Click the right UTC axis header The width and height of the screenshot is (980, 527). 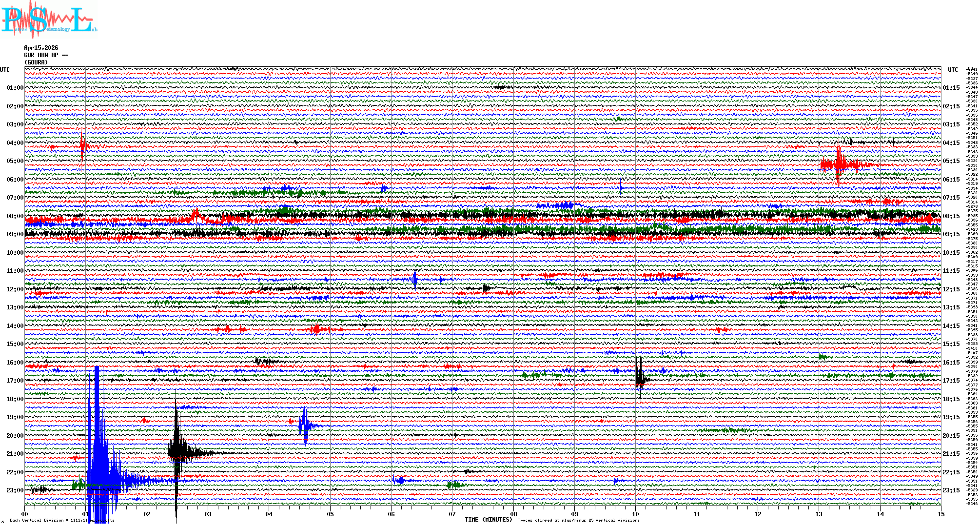pyautogui.click(x=953, y=70)
